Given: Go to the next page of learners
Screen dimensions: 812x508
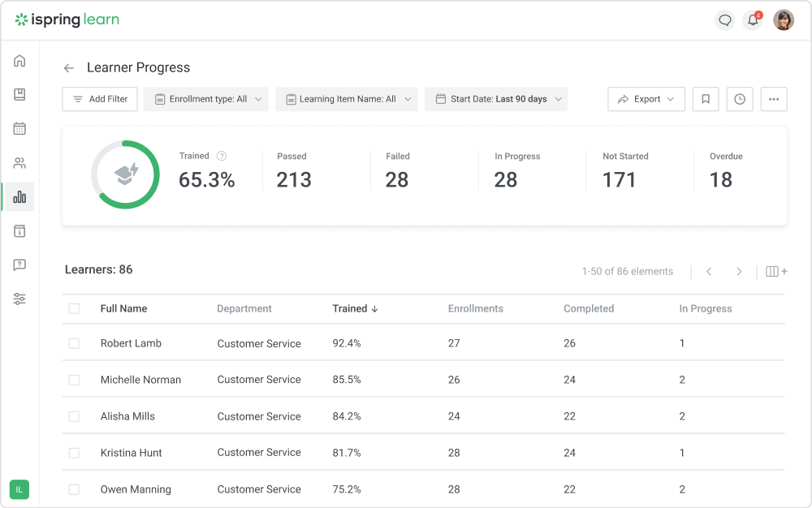Looking at the screenshot, I should pyautogui.click(x=739, y=272).
